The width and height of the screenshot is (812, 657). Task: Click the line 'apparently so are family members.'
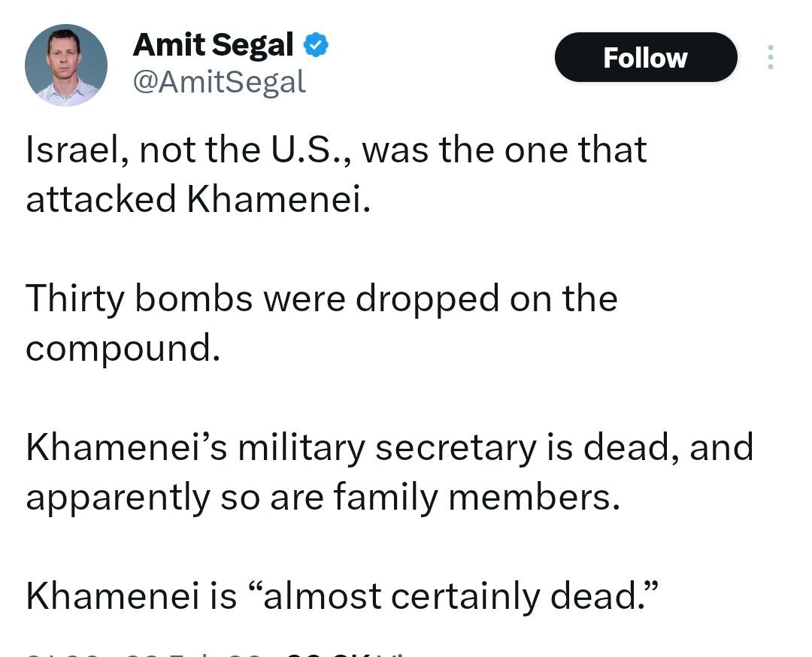pos(323,497)
